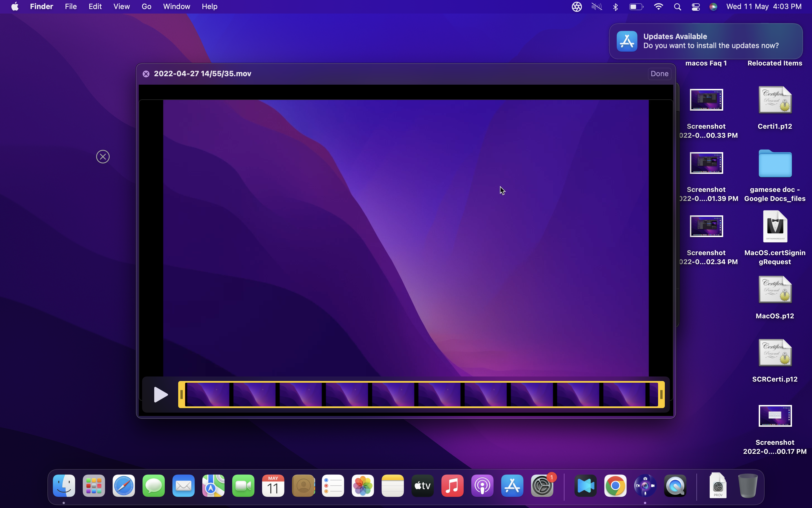Screen dimensions: 812x508
Task: Click the left yellow trim handle
Action: point(182,395)
